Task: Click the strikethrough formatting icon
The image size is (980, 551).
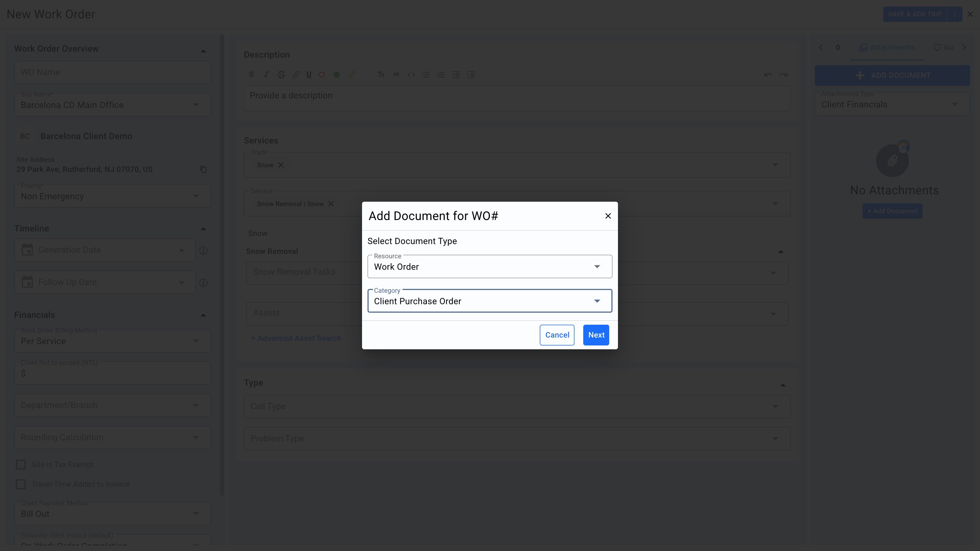Action: [281, 75]
